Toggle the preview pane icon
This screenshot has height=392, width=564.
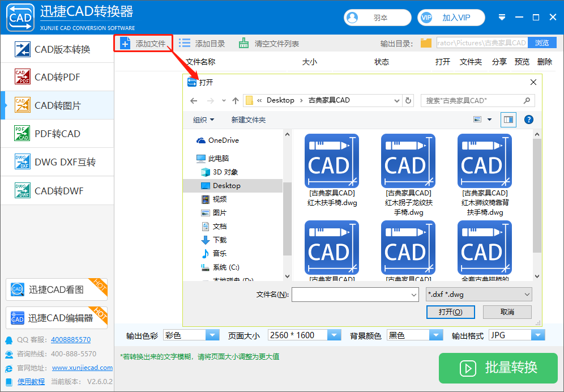(x=509, y=120)
